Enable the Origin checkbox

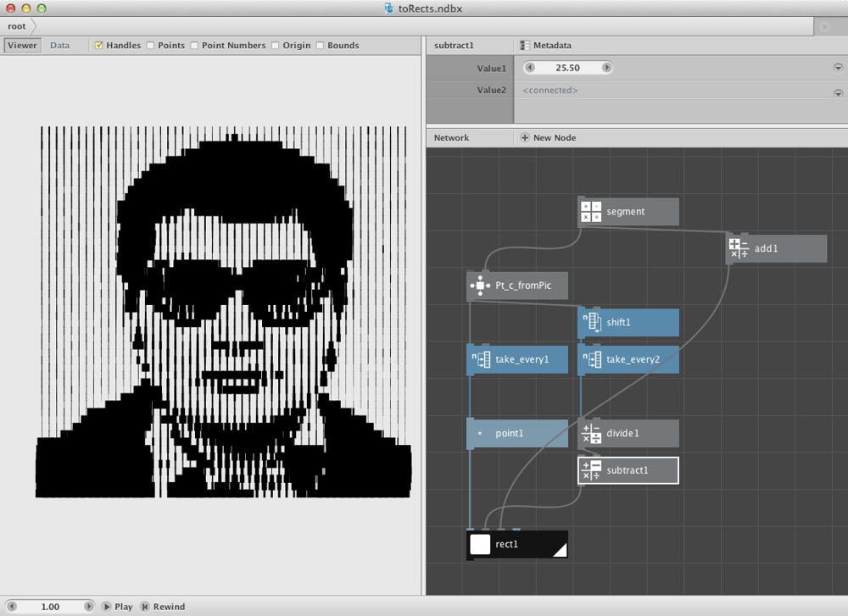(x=276, y=46)
